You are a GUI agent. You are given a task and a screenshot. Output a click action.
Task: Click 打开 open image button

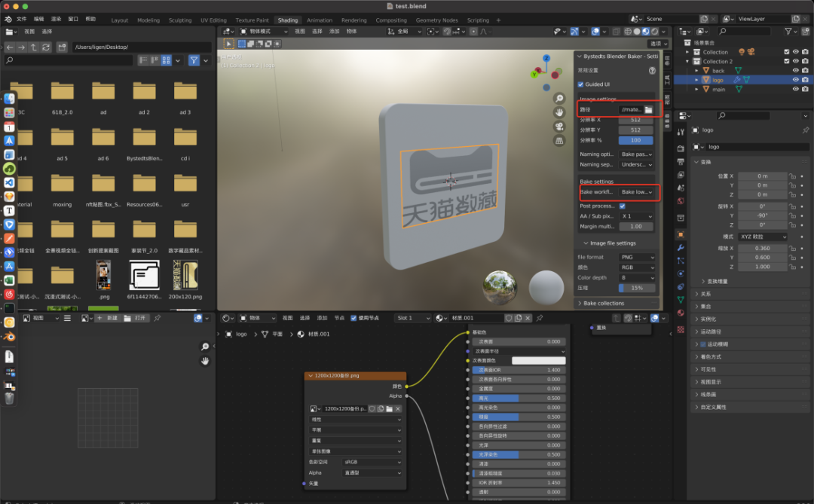pyautogui.click(x=135, y=318)
